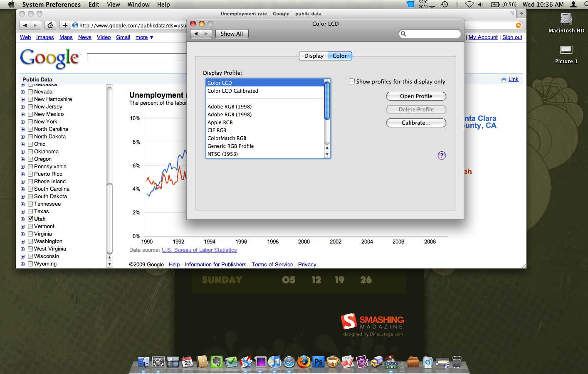Click the Wi-Fi AirPort status icon

pos(469,5)
